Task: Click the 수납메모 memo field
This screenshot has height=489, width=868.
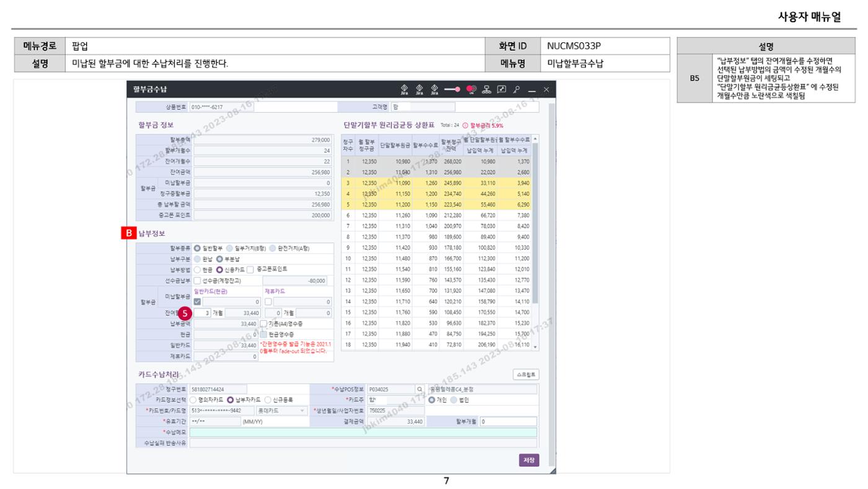Action: click(363, 432)
